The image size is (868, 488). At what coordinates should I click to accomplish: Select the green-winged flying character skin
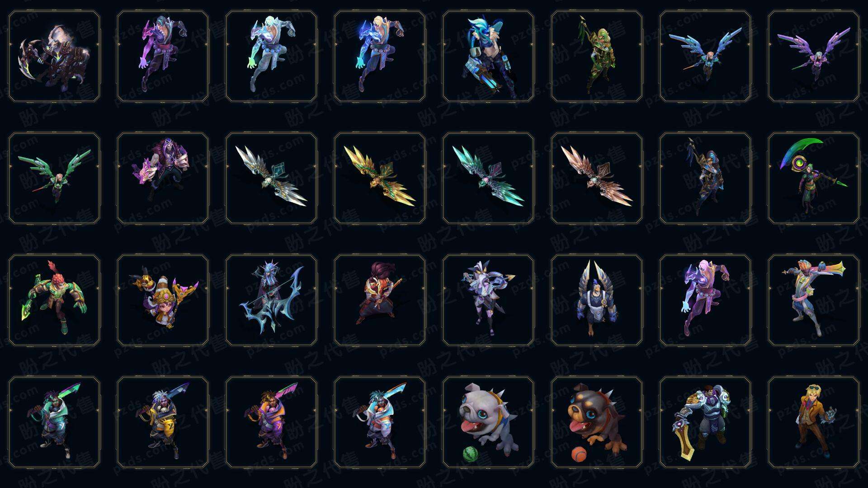coord(54,178)
